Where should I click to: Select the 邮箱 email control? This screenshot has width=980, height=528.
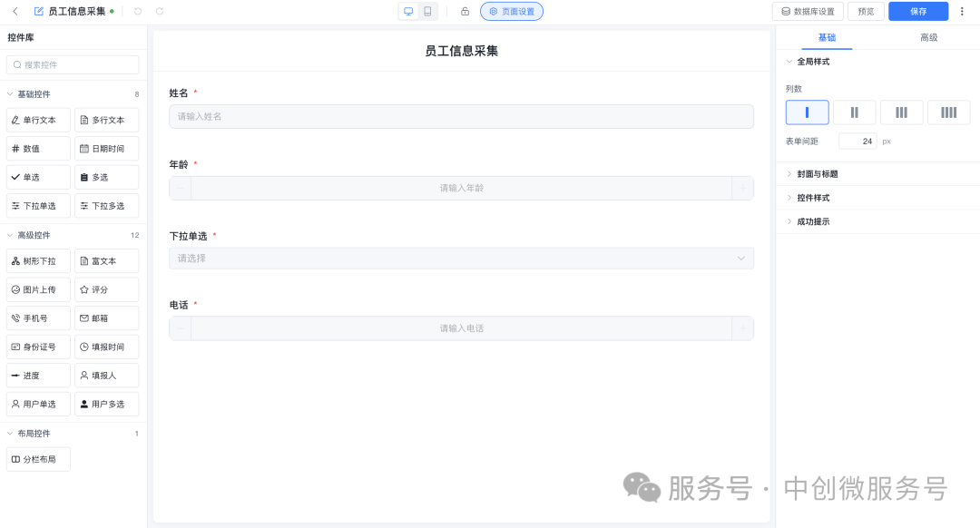(107, 318)
